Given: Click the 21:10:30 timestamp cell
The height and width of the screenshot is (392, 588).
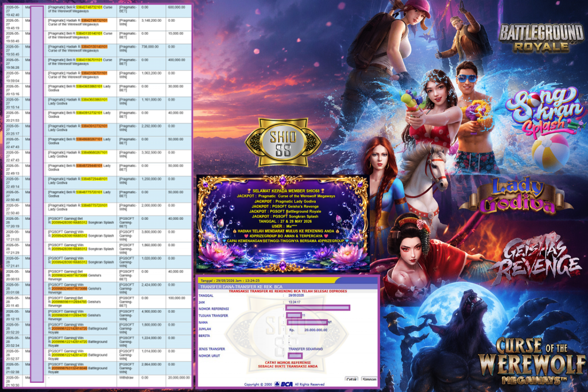Looking at the screenshot, I should [x=13, y=381].
